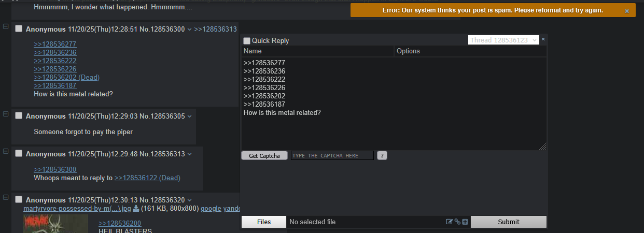Dismiss the spam error notification
The image size is (644, 233).
pos(626,11)
